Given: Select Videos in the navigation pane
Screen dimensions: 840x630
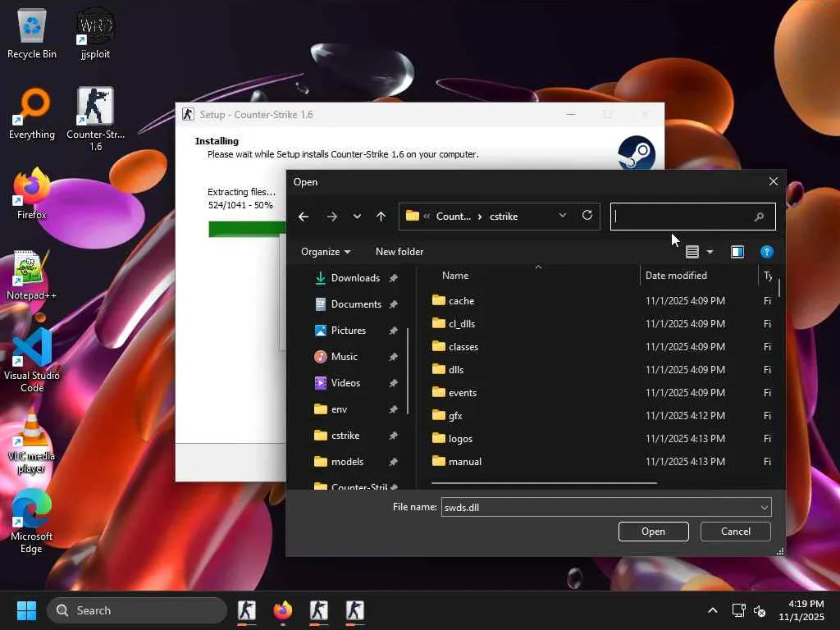Looking at the screenshot, I should [x=345, y=383].
